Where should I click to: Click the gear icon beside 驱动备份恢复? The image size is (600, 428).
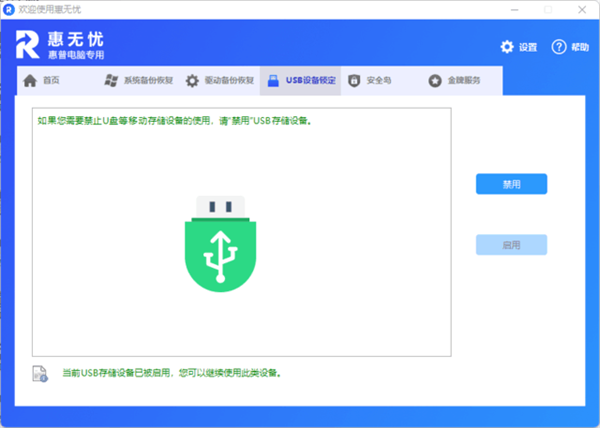[x=192, y=81]
